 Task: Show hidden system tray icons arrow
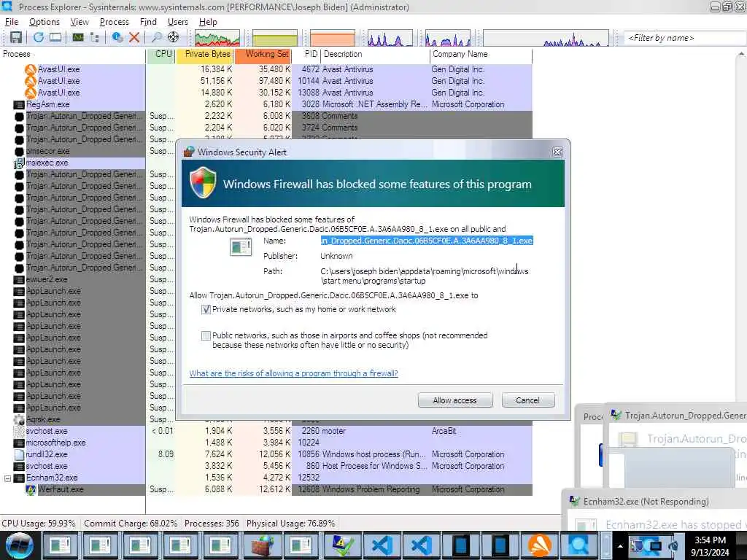tap(620, 546)
